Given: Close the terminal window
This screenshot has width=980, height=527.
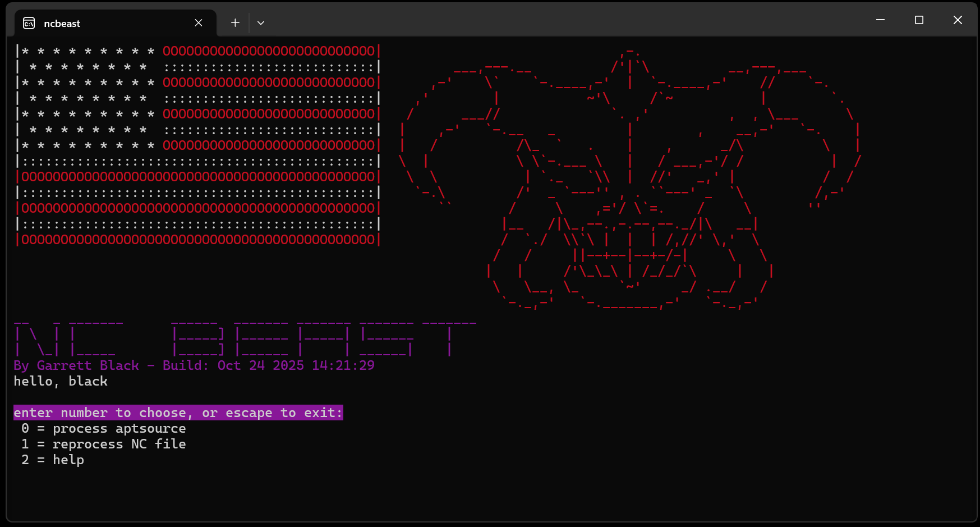Looking at the screenshot, I should coord(958,20).
